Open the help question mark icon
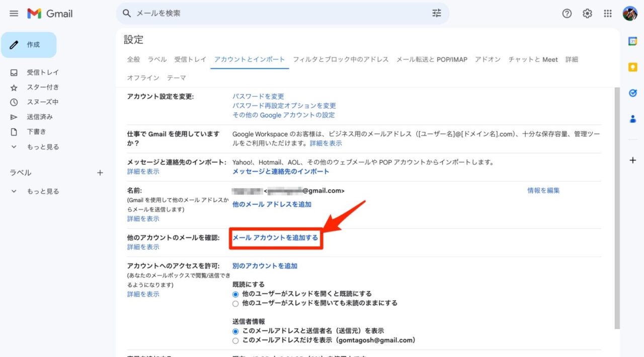Screen dimensions: 644x357 (567, 14)
